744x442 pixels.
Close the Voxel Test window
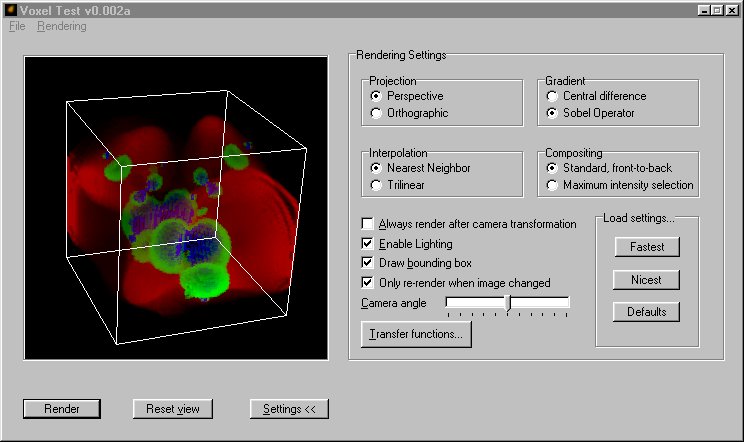click(x=732, y=10)
